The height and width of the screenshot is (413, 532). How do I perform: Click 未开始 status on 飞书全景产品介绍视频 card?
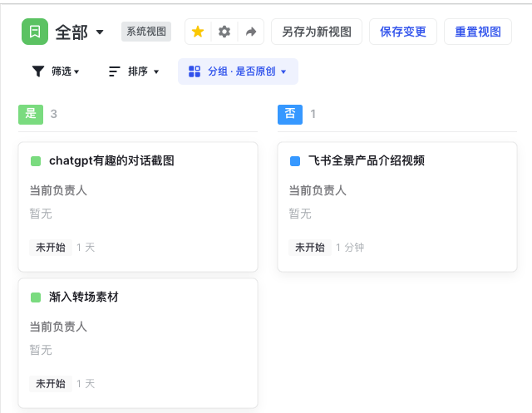[x=310, y=248]
